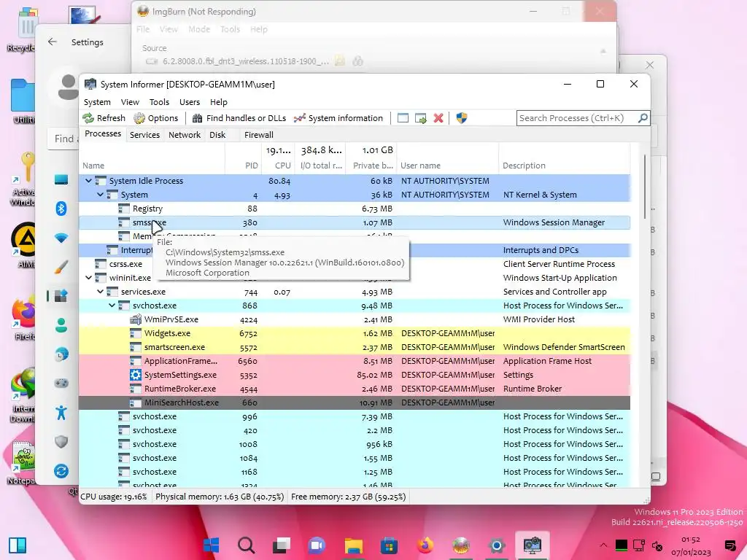Open the Help menu in System Informer
Image resolution: width=747 pixels, height=560 pixels.
tap(219, 102)
